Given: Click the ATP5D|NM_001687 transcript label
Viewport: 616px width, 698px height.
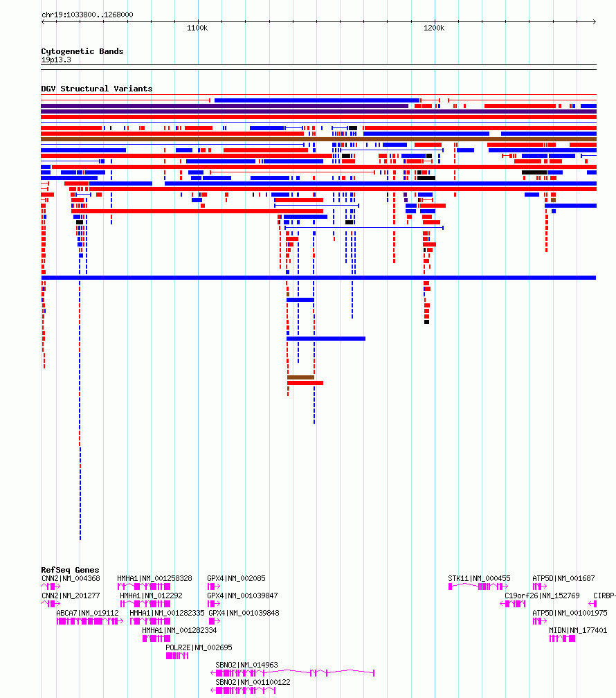Looking at the screenshot, I should click(563, 578).
